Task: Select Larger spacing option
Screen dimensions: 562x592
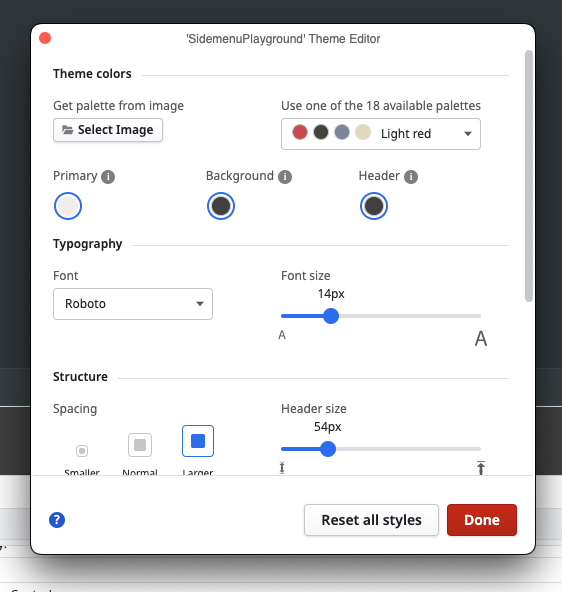Action: (198, 441)
